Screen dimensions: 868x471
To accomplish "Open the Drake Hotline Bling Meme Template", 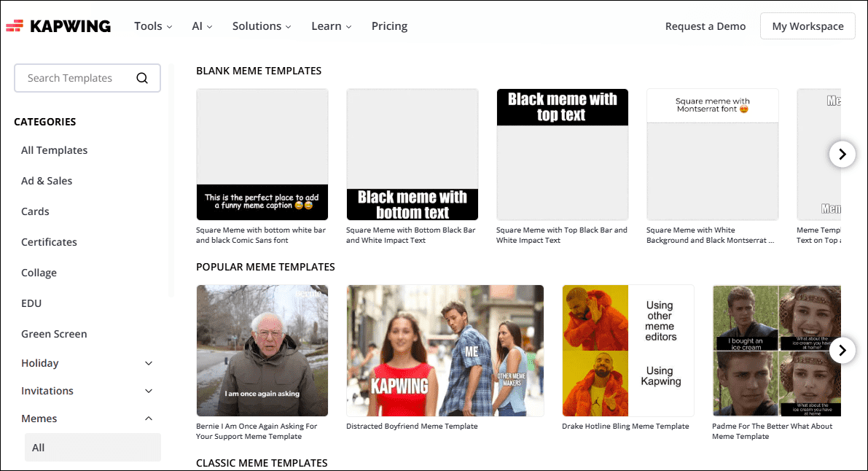I will coord(627,350).
